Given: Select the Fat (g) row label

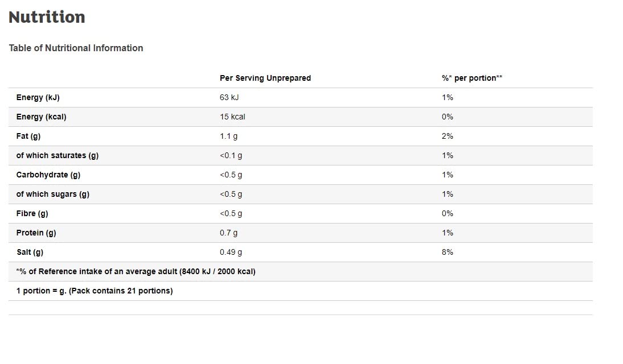Looking at the screenshot, I should click(28, 136).
